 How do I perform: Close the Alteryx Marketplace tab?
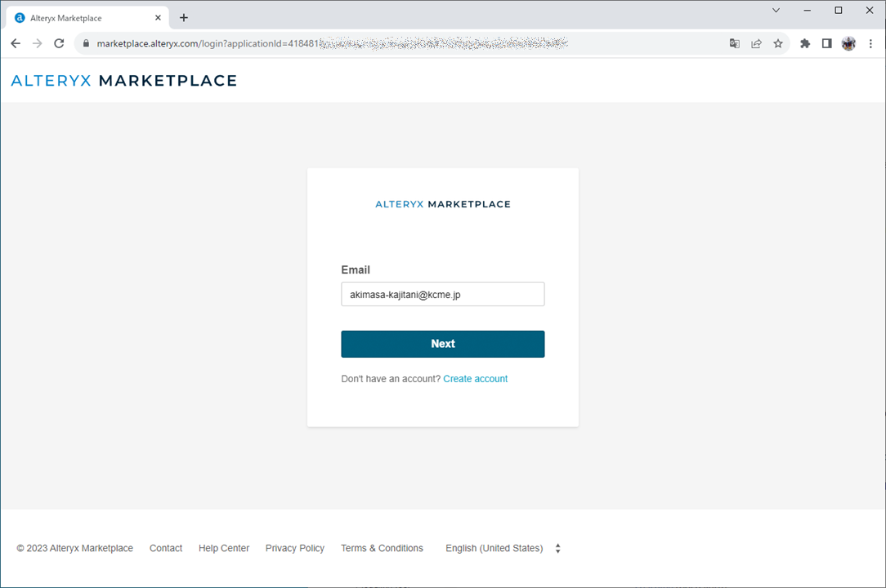point(158,17)
